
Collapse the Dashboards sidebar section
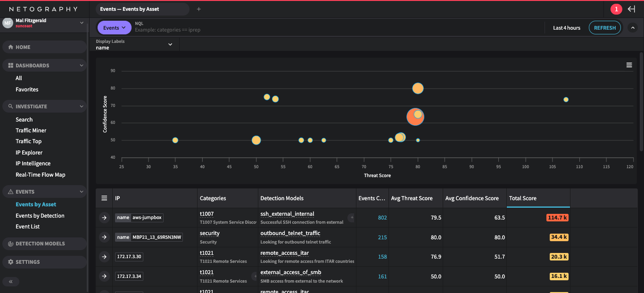click(82, 65)
